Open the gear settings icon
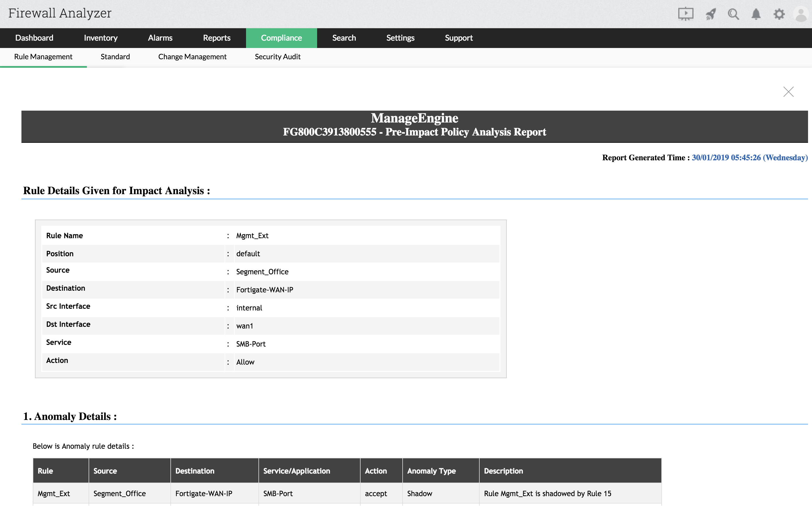Screen dimensions: 812x508 779,14
